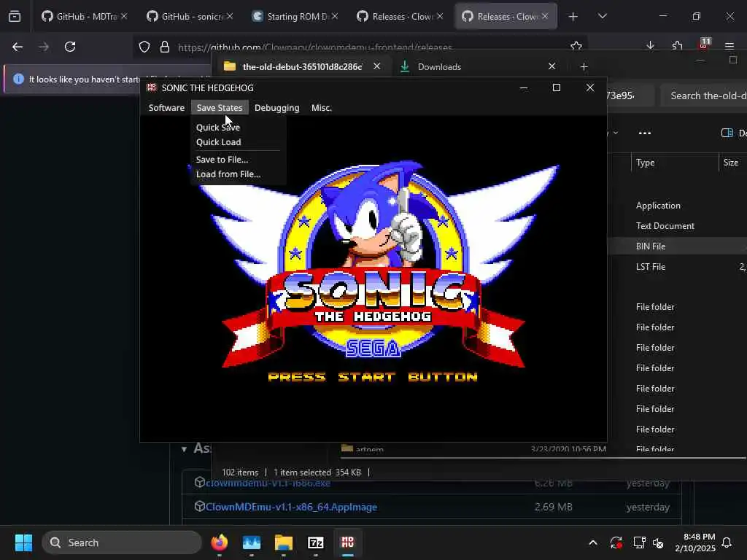Switch to the-old-debut Explorer tab
747x560 pixels.
302,66
